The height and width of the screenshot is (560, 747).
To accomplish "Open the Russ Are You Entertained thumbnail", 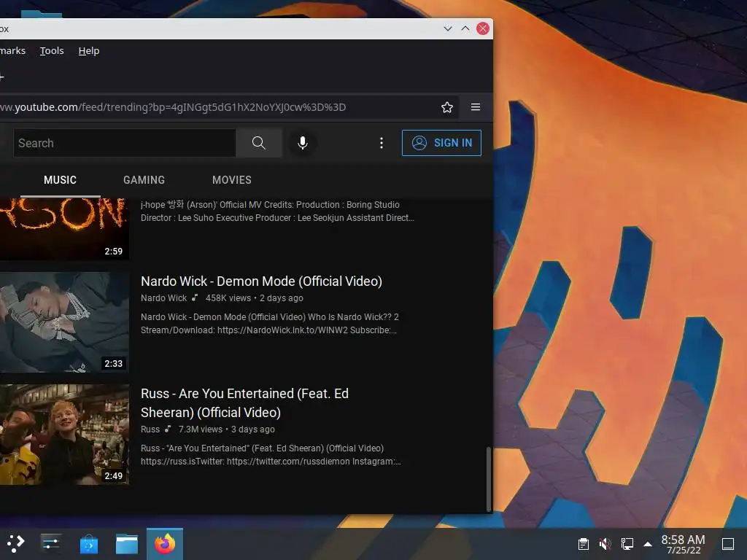I will (x=64, y=435).
